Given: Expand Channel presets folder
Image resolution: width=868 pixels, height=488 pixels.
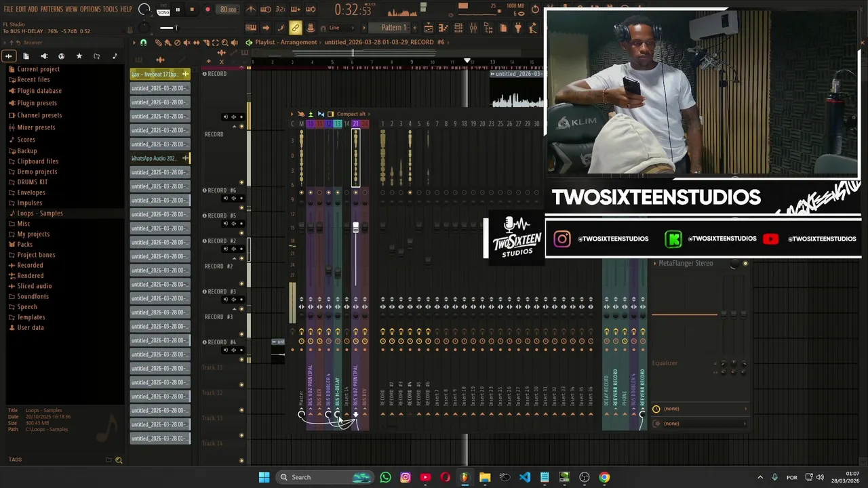Looking at the screenshot, I should click(39, 115).
